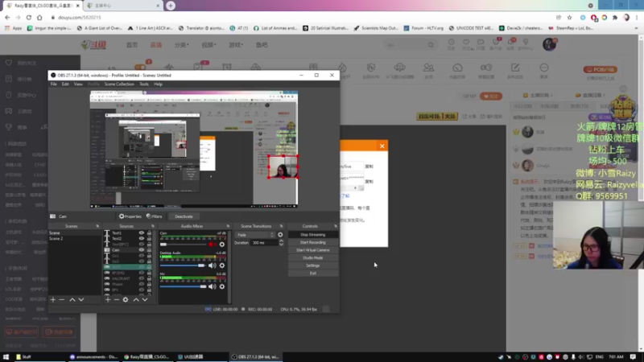The width and height of the screenshot is (644, 362).
Task: Open the Help menu in OBS
Action: (158, 84)
